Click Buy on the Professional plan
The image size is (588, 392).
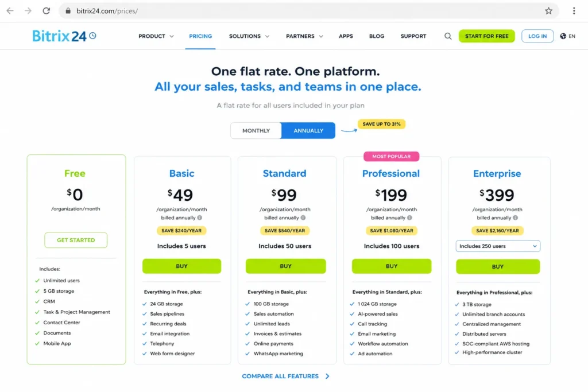[392, 266]
